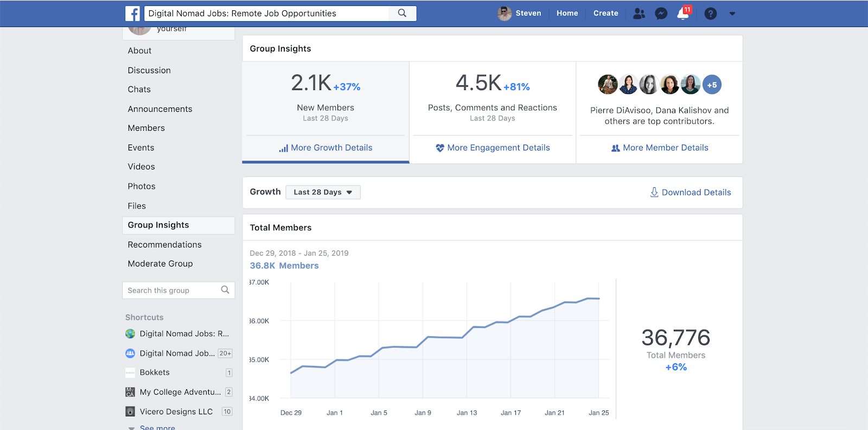The height and width of the screenshot is (430, 868).
Task: Open Steven's profile avatar
Action: point(505,14)
